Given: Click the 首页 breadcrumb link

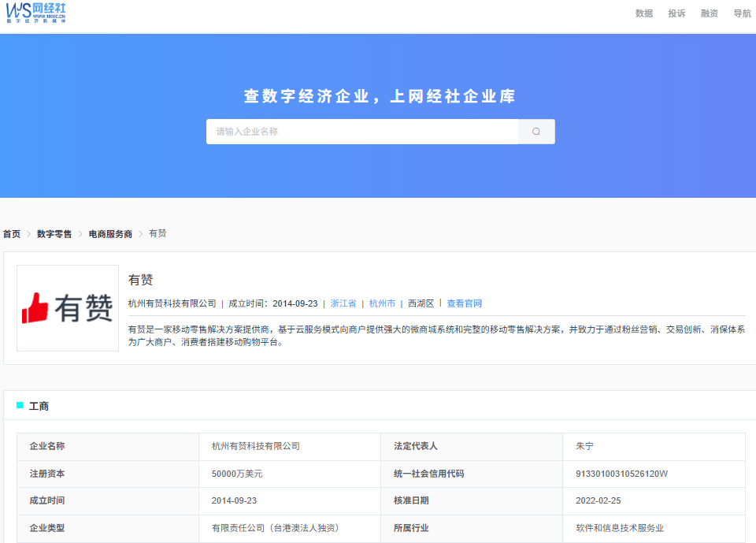Looking at the screenshot, I should tap(12, 234).
